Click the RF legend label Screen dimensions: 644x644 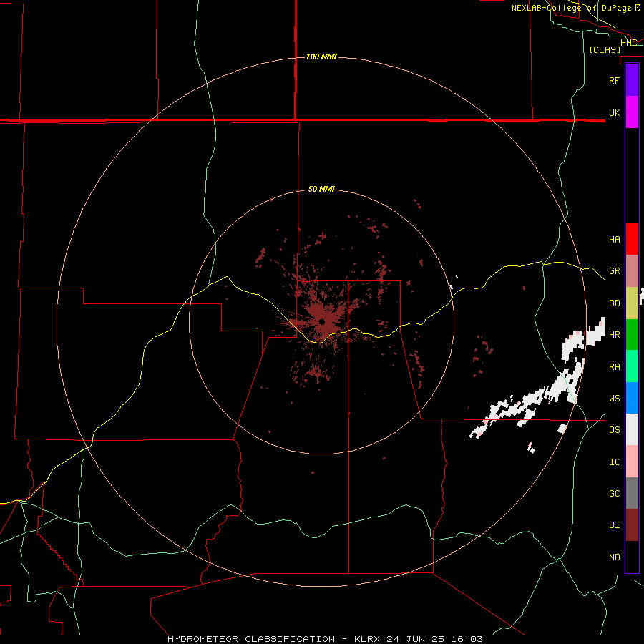[614, 80]
